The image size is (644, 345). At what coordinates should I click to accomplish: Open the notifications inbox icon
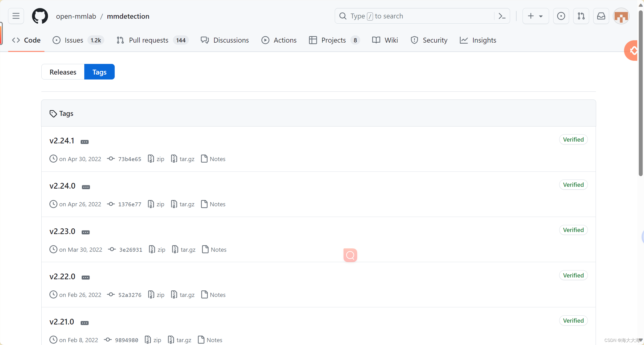[x=601, y=16]
